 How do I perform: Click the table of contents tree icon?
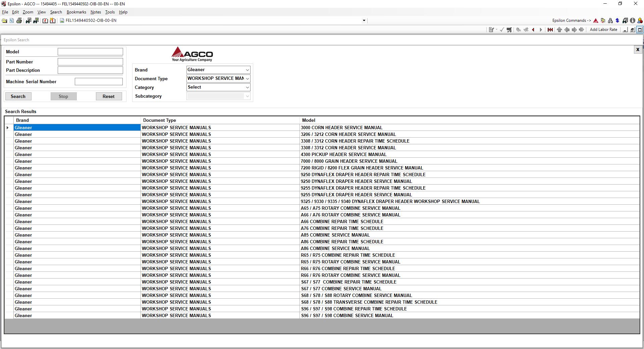(x=12, y=20)
